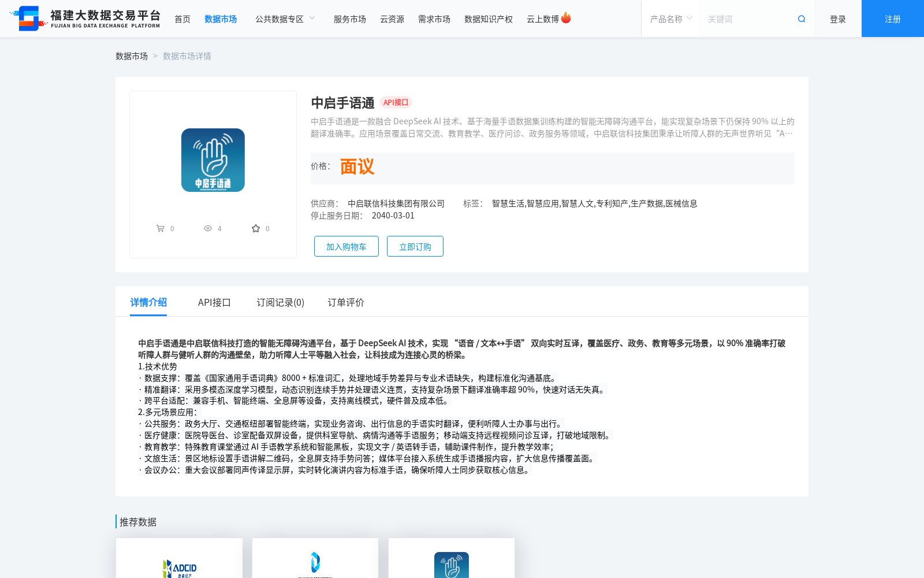Open the ADCID recommended data card

click(x=179, y=558)
